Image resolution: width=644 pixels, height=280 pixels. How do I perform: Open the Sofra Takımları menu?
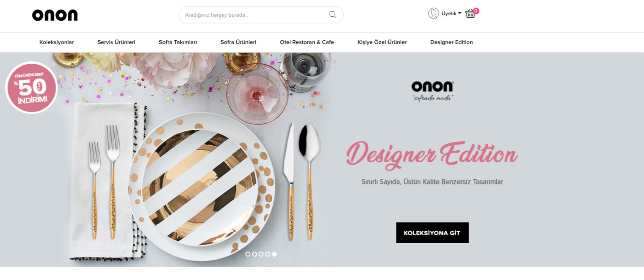[178, 42]
